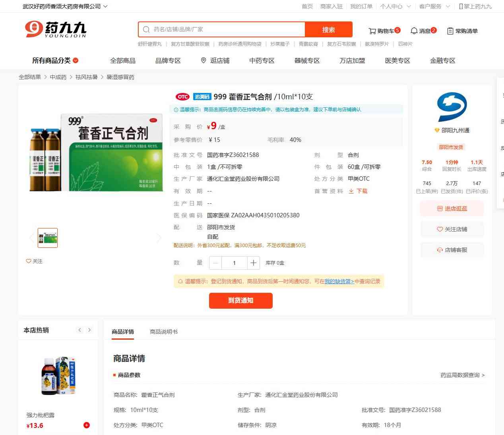
Task: Toggle the 关注 heart under product image
Action: [x=34, y=261]
